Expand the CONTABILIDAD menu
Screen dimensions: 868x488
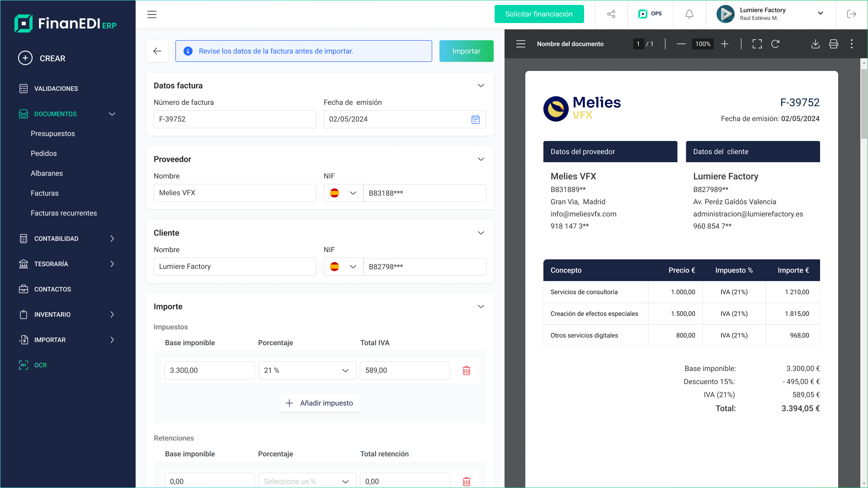[112, 239]
